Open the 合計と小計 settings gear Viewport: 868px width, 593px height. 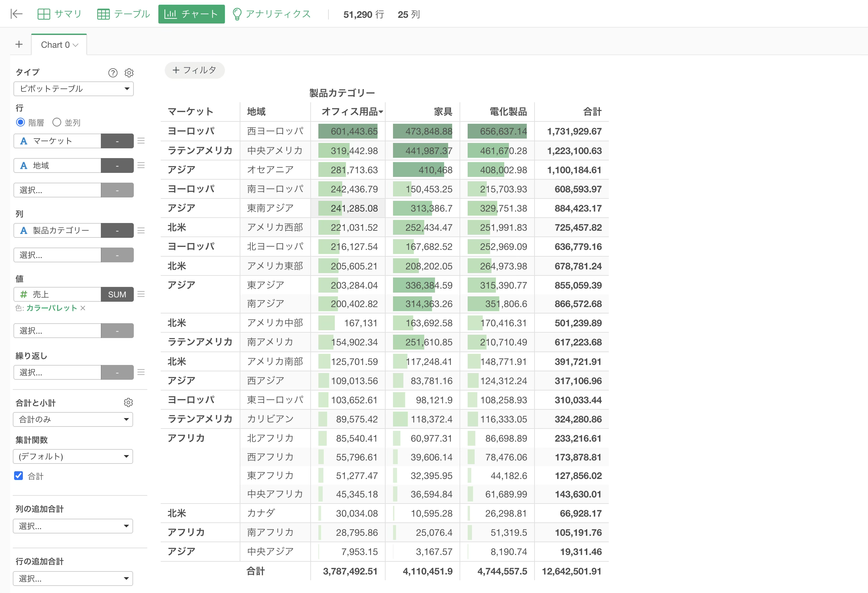coord(128,402)
